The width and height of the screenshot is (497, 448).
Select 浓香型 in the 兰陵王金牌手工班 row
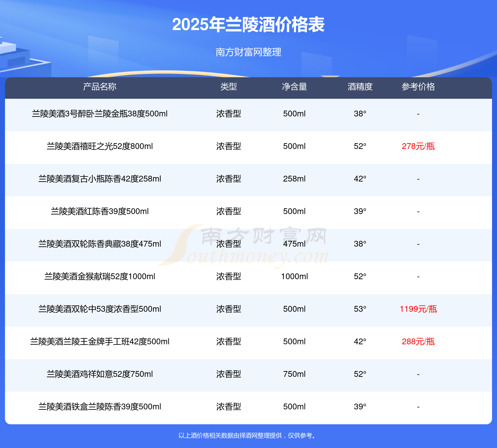[x=229, y=342]
